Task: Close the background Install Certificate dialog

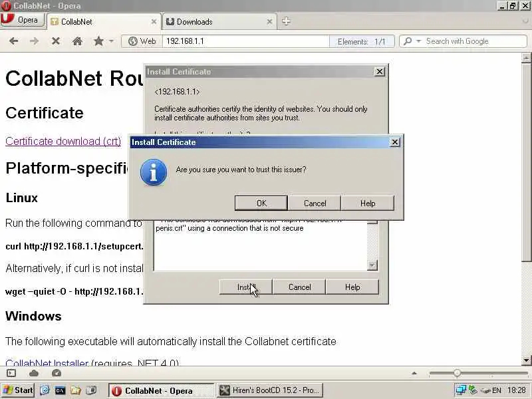Action: click(x=379, y=72)
